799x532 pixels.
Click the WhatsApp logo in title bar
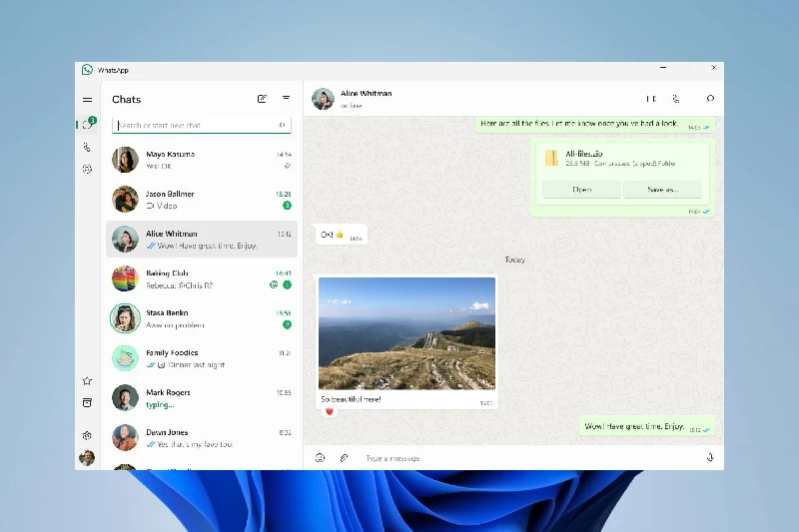pos(87,70)
